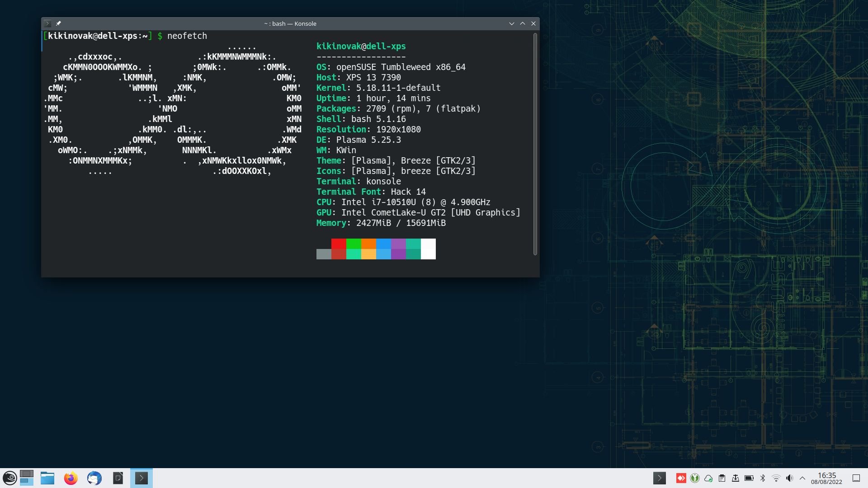Click the 'Shell: bash 5.1.16' line
Viewport: 868px width, 488px height.
click(361, 119)
